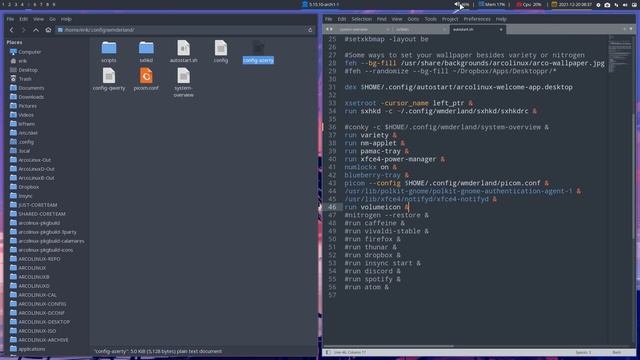This screenshot has width=640, height=360.
Task: Click the editor vertical scrollbar
Action: coord(634,176)
